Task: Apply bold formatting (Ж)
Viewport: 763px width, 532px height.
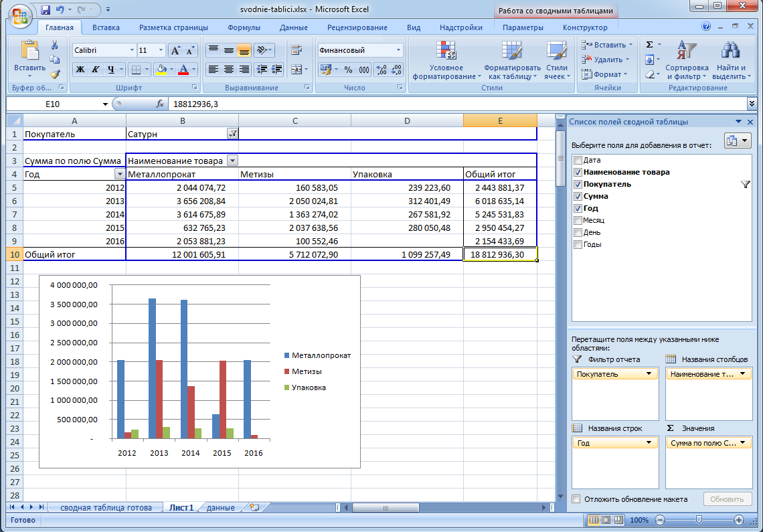Action: pos(80,70)
